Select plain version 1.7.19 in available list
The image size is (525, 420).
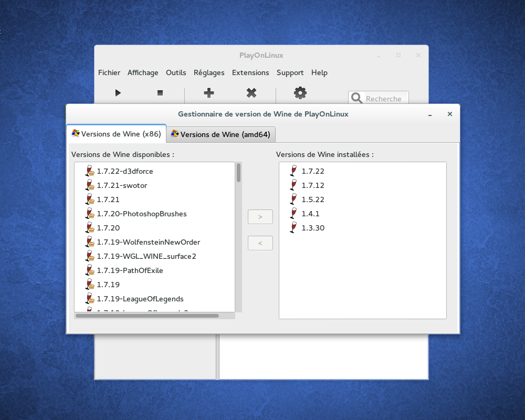click(x=155, y=285)
